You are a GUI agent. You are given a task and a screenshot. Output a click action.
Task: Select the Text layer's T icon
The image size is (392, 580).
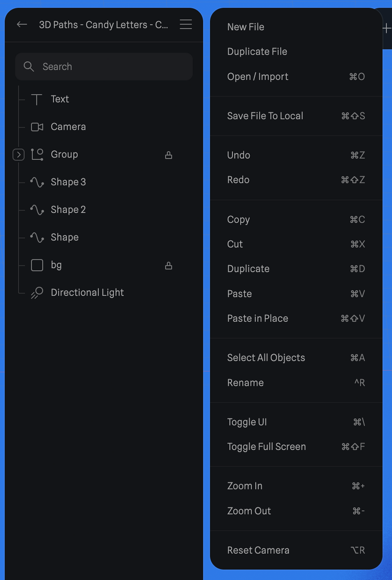(37, 99)
